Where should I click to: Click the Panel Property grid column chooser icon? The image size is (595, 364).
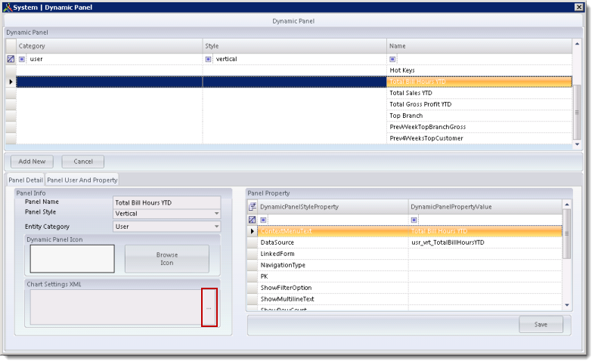(x=253, y=206)
